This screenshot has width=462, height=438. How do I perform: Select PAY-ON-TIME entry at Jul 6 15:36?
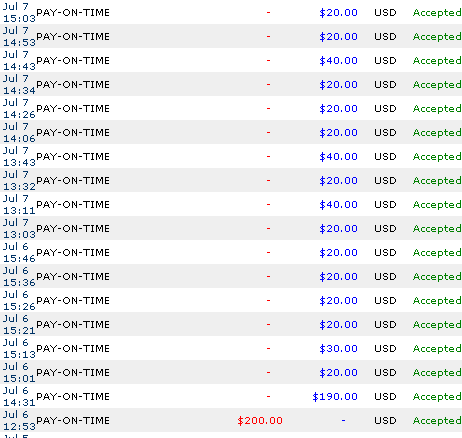[73, 276]
